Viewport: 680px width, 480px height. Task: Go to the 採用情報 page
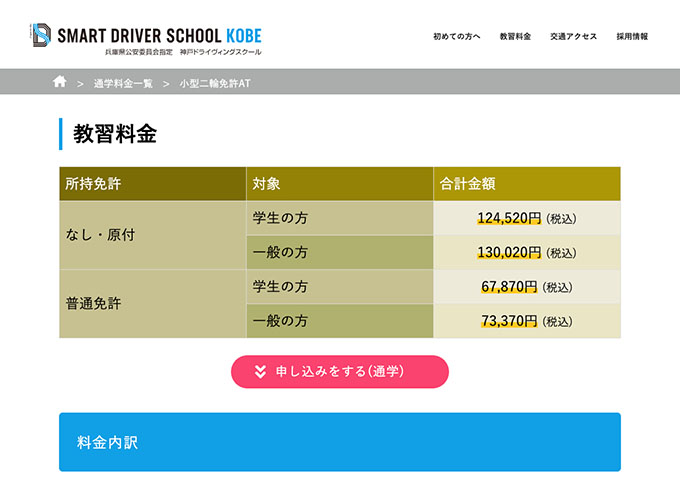[x=632, y=36]
